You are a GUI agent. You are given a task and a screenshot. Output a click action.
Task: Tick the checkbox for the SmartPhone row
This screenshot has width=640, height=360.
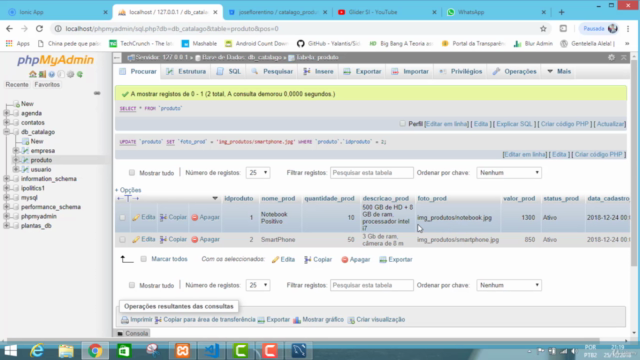(x=122, y=240)
